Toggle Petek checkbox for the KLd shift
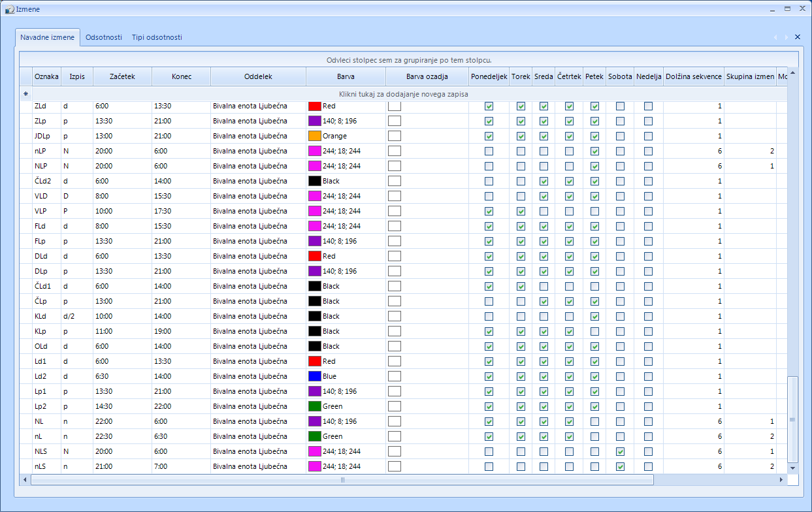This screenshot has width=812, height=512. coord(594,316)
